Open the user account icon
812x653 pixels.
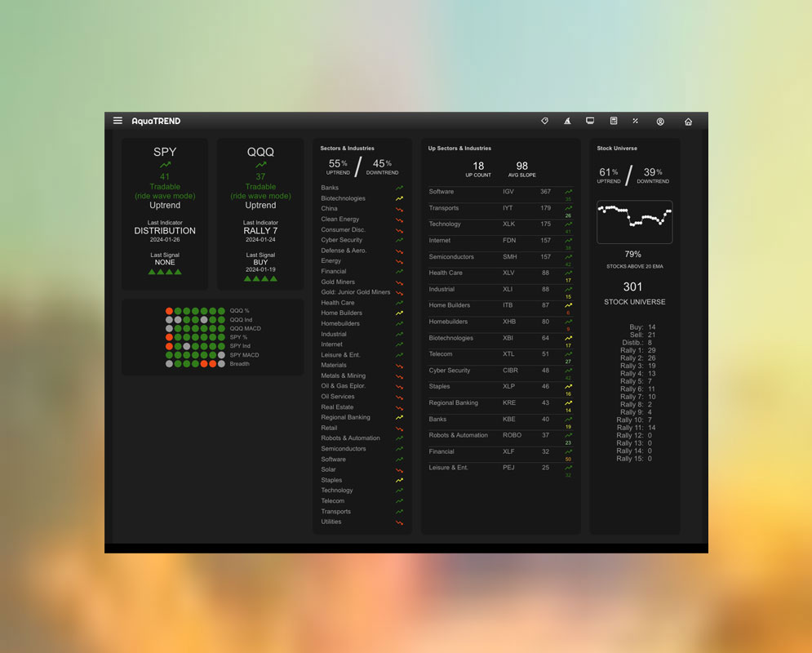click(x=660, y=122)
